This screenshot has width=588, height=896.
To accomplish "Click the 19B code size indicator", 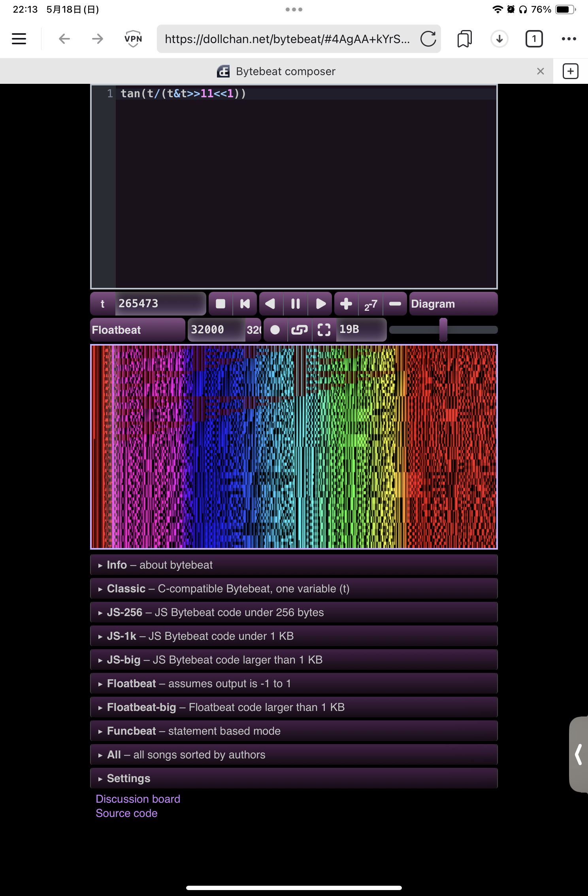I will pyautogui.click(x=361, y=330).
